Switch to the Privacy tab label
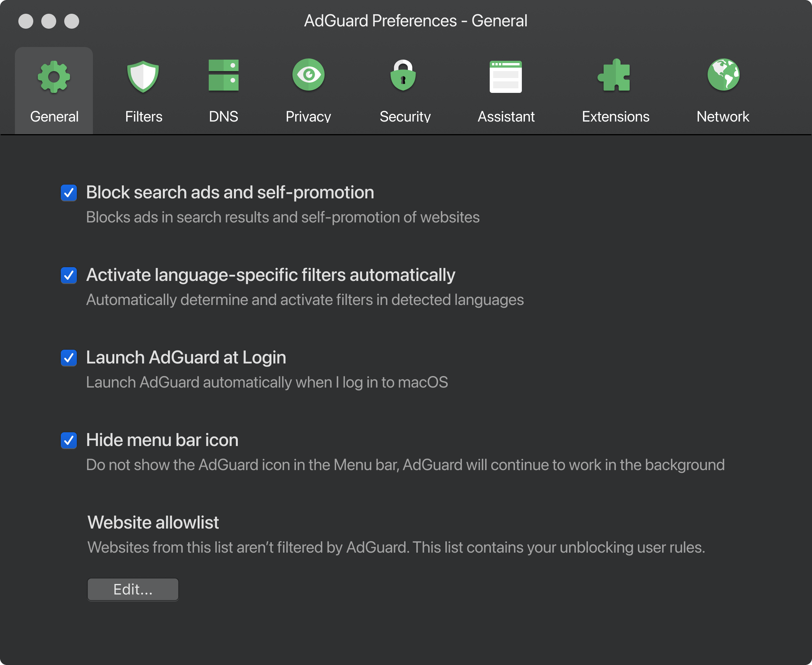The width and height of the screenshot is (812, 665). point(308,117)
